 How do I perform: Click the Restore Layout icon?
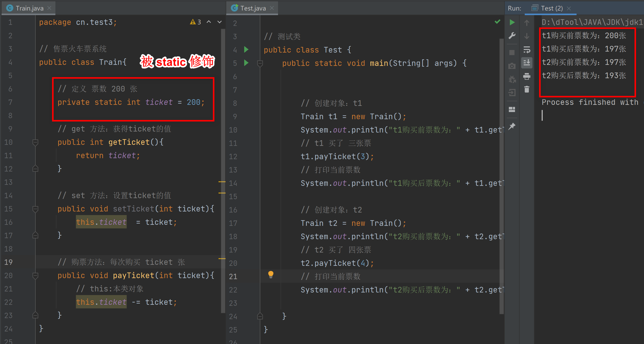click(x=512, y=110)
